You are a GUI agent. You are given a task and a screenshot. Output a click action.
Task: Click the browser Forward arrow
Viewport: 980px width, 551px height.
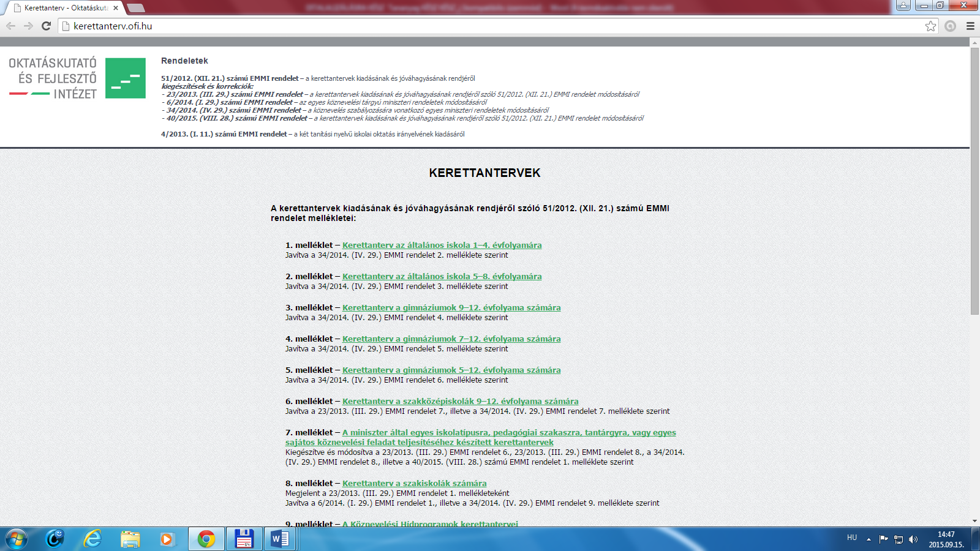tap(28, 26)
